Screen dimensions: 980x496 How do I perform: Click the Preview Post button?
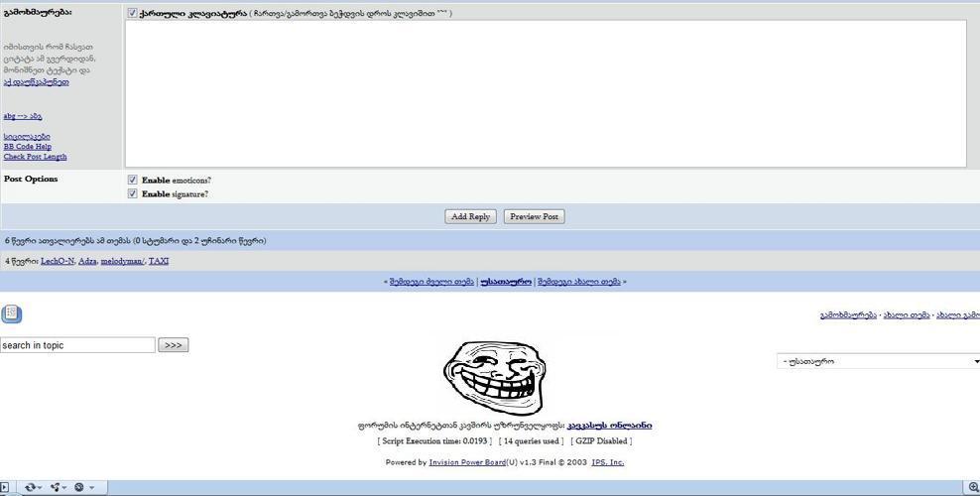[534, 216]
